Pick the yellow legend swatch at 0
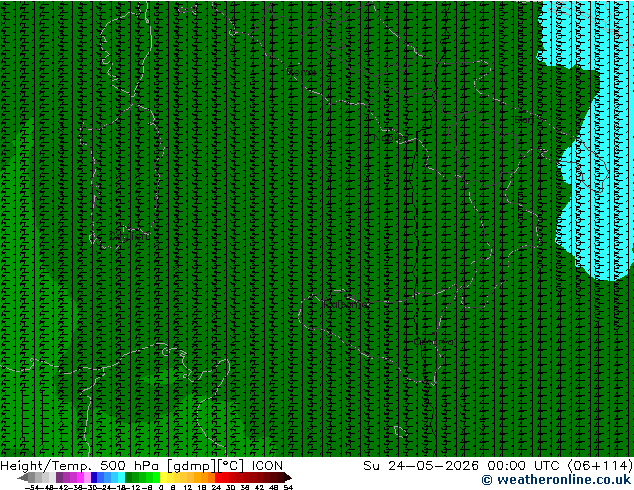Screen dimensions: 634x490 click(163, 477)
